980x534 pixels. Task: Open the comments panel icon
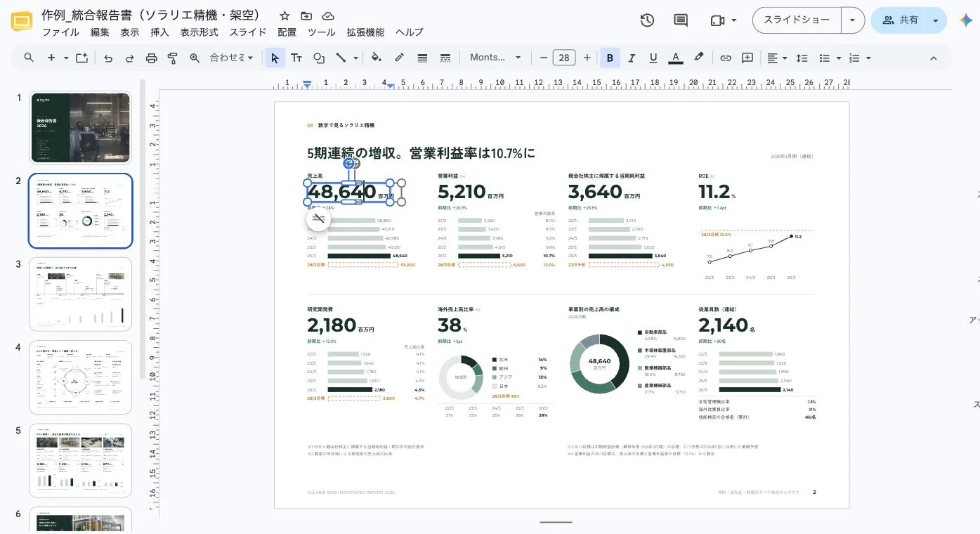(681, 20)
